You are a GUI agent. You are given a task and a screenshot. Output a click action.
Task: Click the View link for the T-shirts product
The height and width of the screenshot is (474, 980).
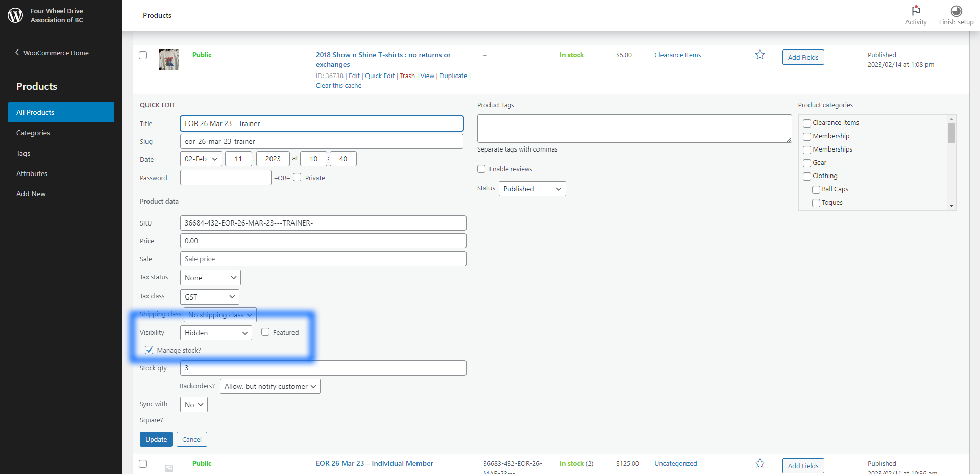click(427, 76)
